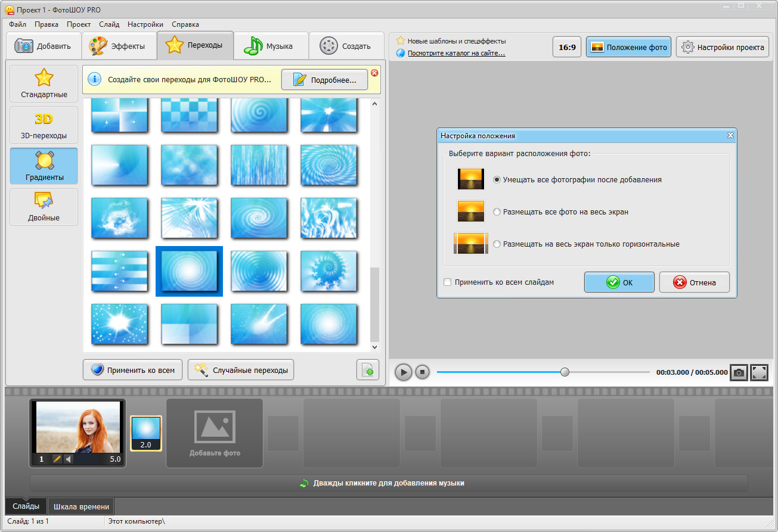Open the online catalog link
This screenshot has width=778, height=532.
(456, 53)
